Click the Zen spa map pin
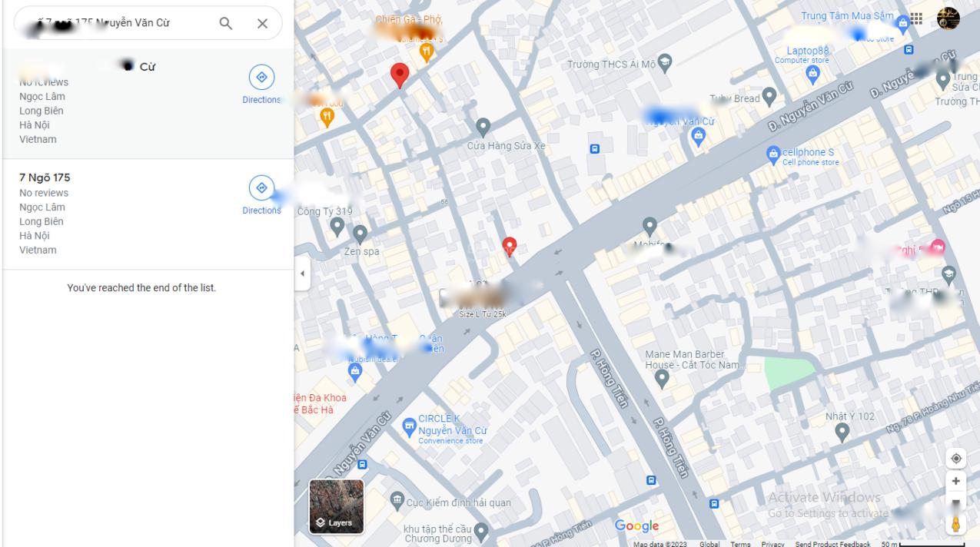Viewport: 980px width, 547px height. [x=360, y=234]
